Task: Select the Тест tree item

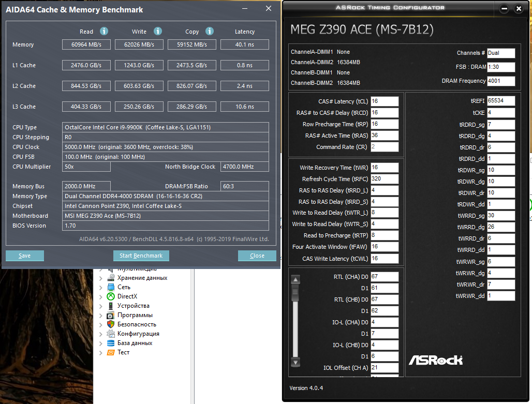Action: [124, 352]
